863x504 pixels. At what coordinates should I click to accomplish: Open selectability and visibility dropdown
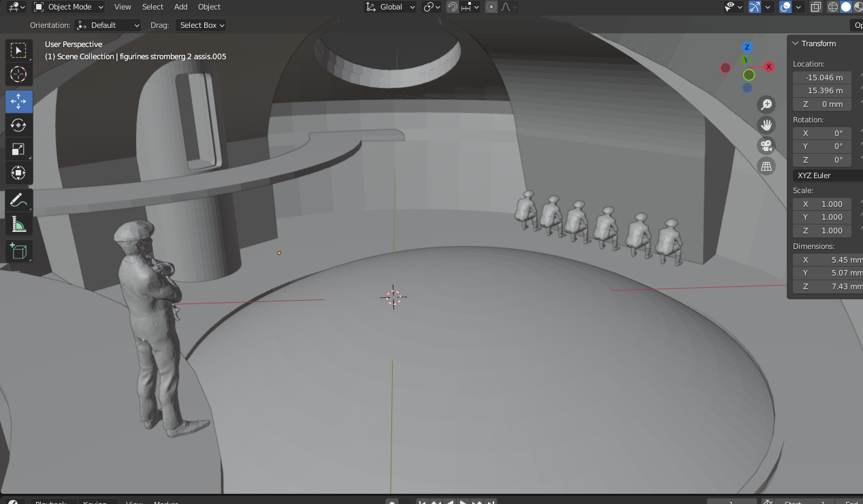(x=734, y=7)
